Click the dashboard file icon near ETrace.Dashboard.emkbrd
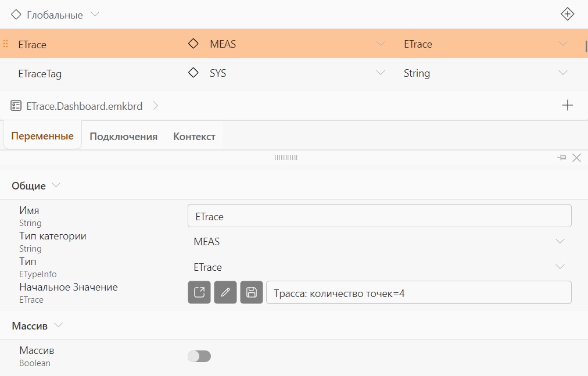This screenshot has width=588, height=376. point(16,106)
